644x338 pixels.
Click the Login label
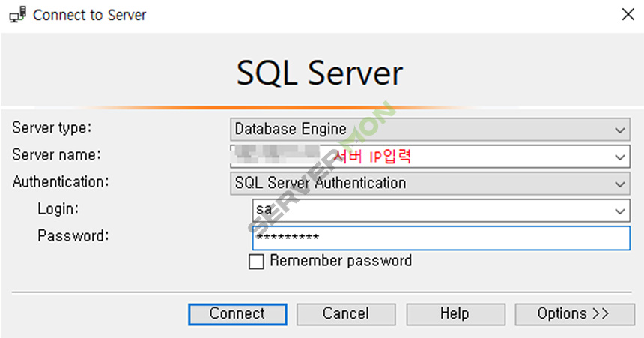click(x=58, y=208)
